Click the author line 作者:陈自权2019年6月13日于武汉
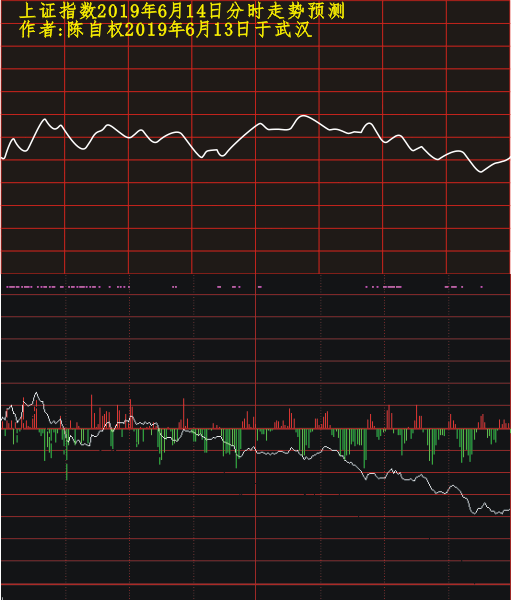512x600 pixels. (x=166, y=30)
